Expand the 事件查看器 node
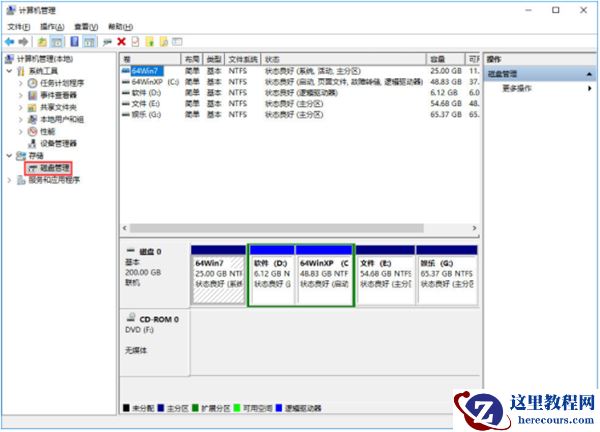 (x=21, y=95)
